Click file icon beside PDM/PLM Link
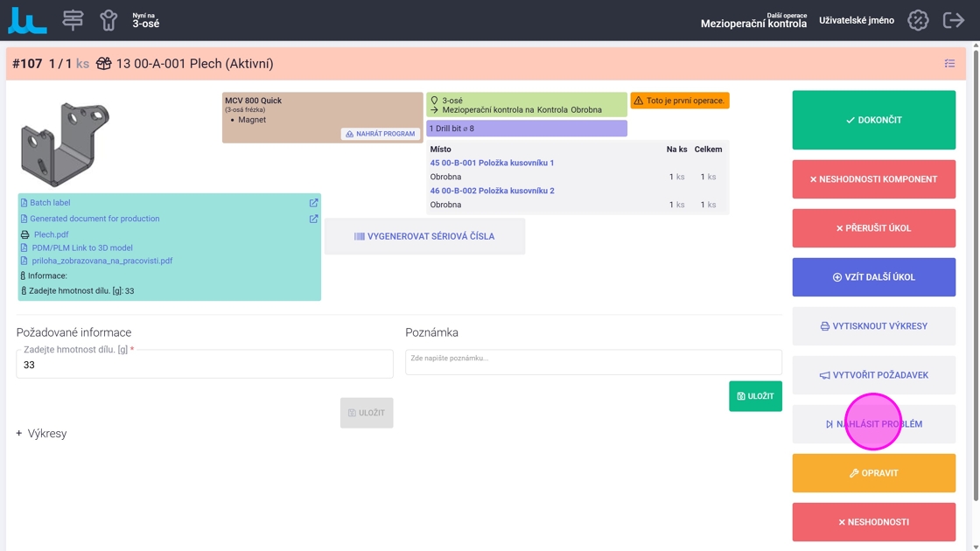Image resolution: width=980 pixels, height=551 pixels. (x=24, y=248)
